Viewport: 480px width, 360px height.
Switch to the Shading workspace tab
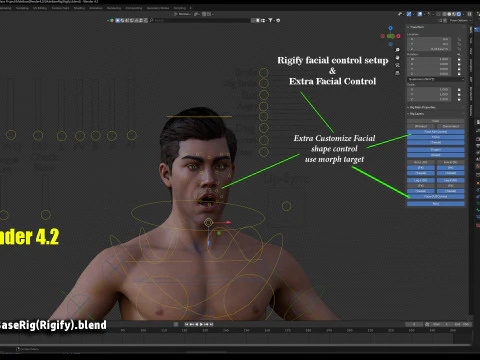point(79,8)
